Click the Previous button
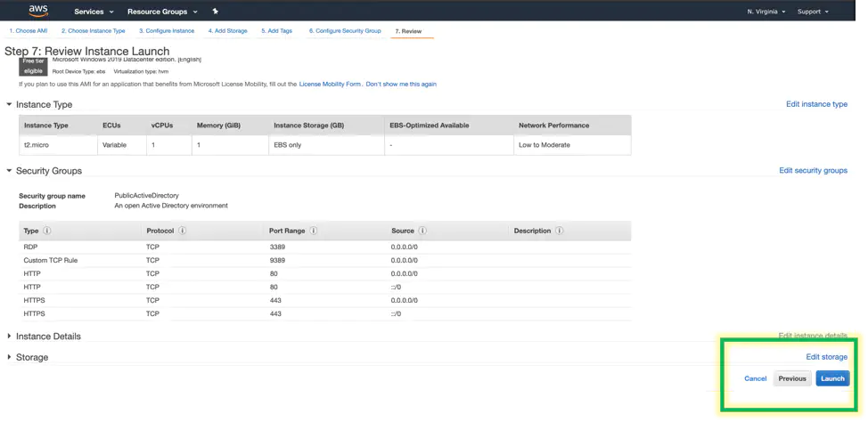The image size is (868, 422). [792, 378]
